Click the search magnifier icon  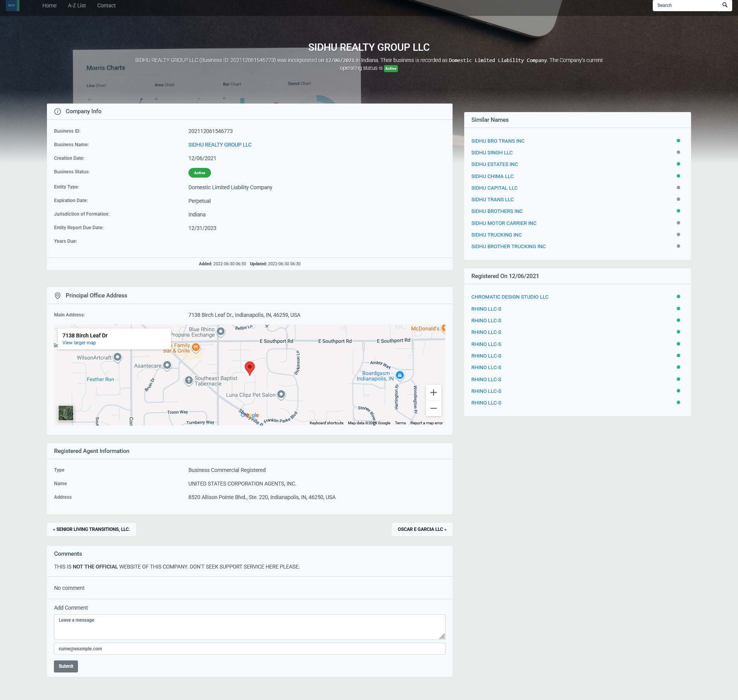[x=724, y=5]
